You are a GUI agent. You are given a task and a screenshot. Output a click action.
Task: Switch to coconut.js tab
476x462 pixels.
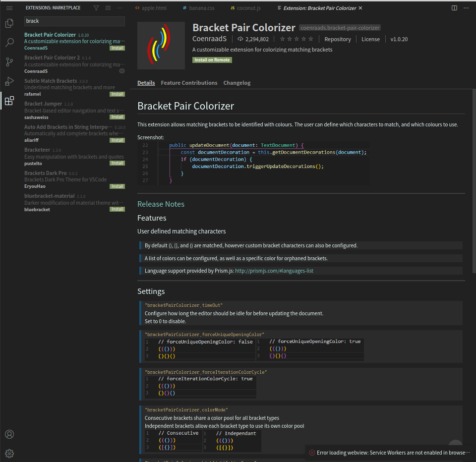(245, 8)
